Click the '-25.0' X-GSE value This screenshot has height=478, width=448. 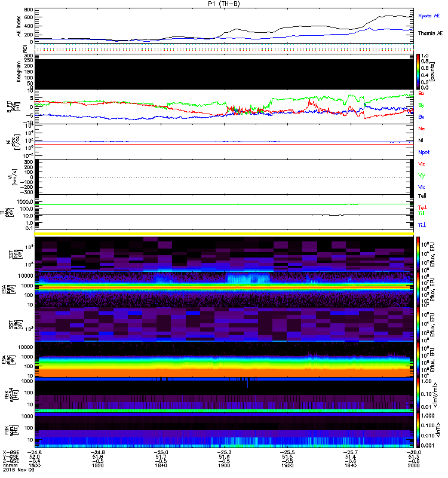(x=161, y=453)
